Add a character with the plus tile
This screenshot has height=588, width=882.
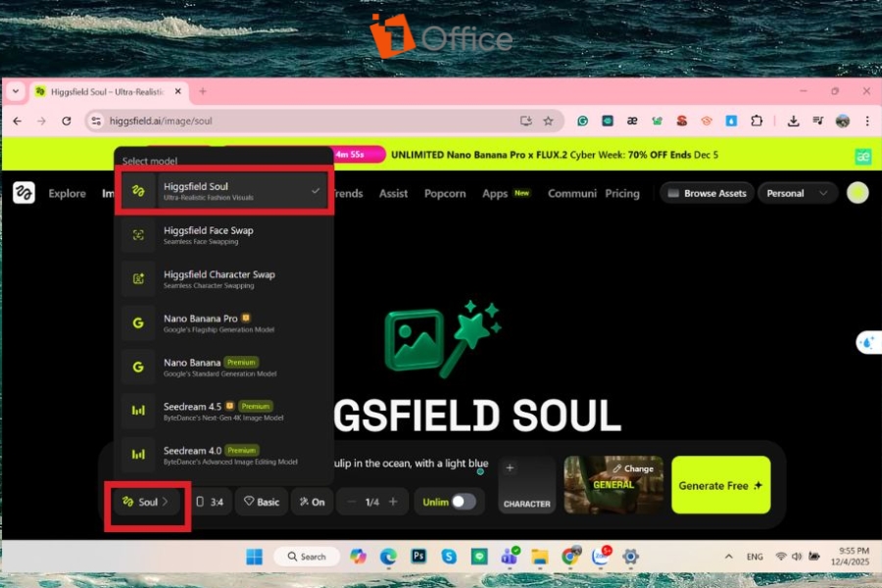(x=526, y=485)
